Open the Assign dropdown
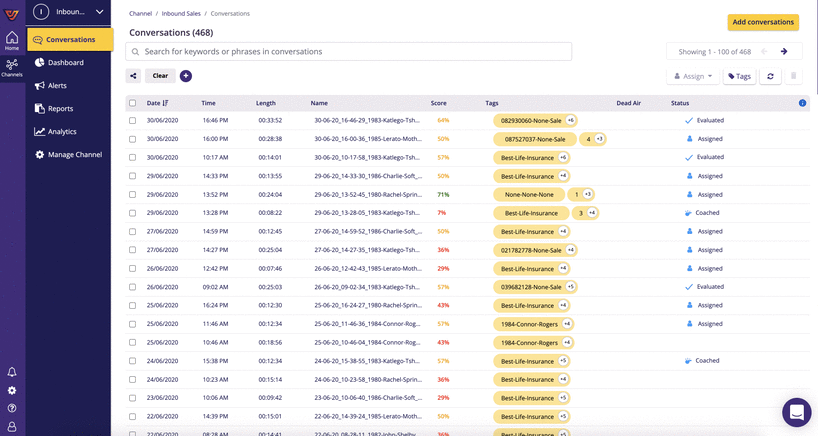Image resolution: width=818 pixels, height=436 pixels. [693, 76]
